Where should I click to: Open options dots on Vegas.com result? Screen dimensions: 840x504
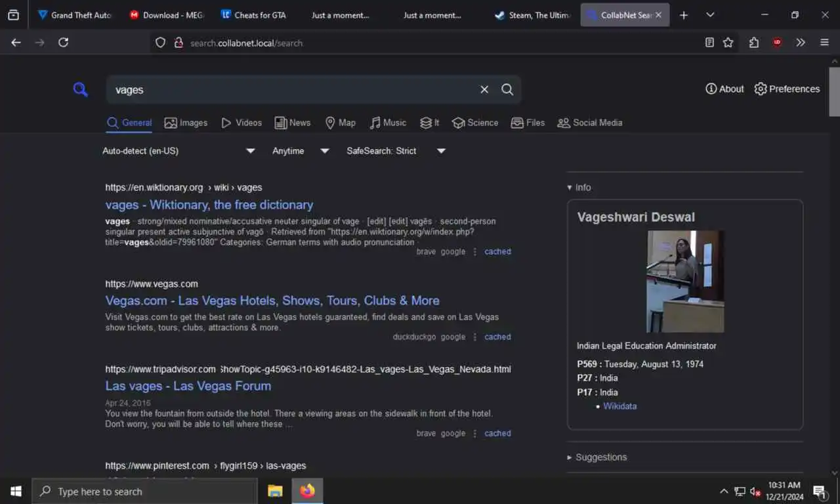pos(475,337)
